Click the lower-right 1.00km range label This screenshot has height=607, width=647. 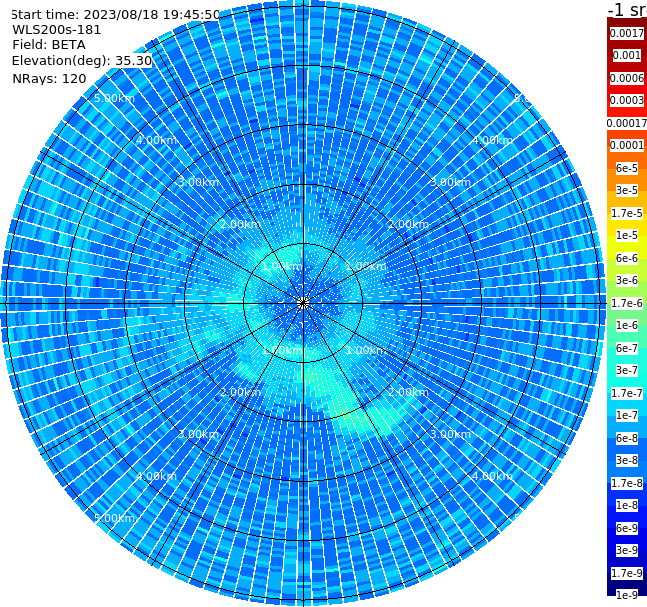pos(366,350)
